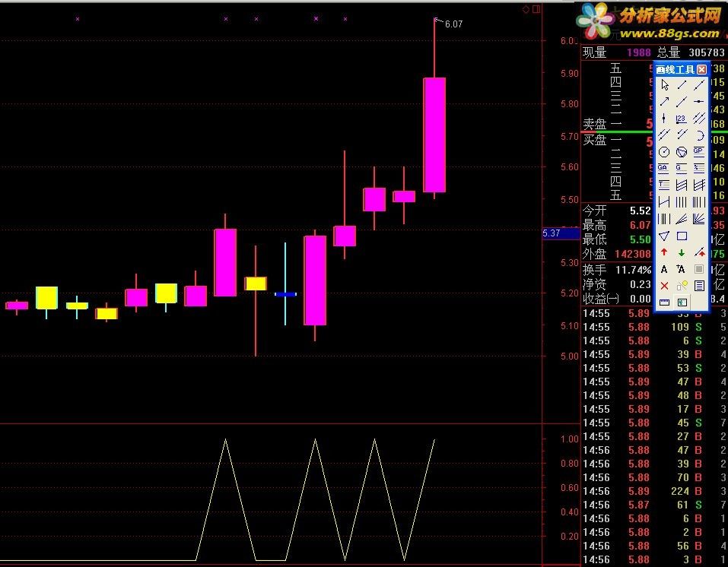Click the 最高 6.07 value
Viewport: 728px width, 567px height.
pos(641,226)
